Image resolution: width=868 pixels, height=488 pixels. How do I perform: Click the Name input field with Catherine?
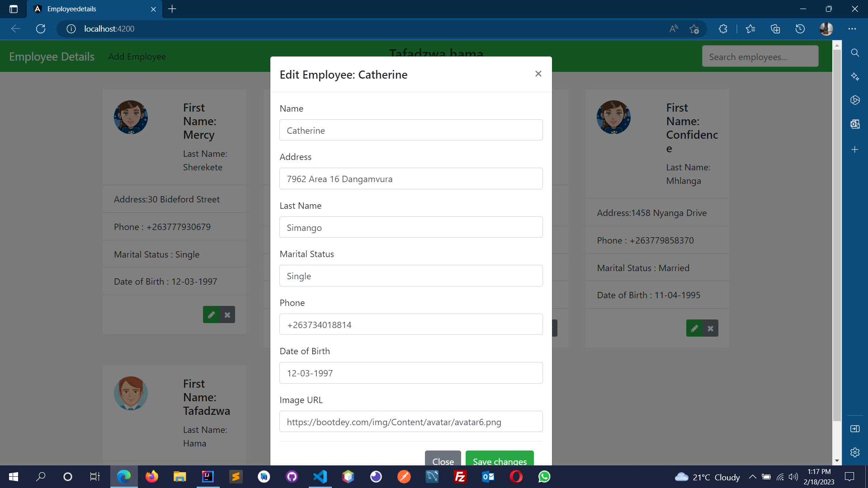411,130
